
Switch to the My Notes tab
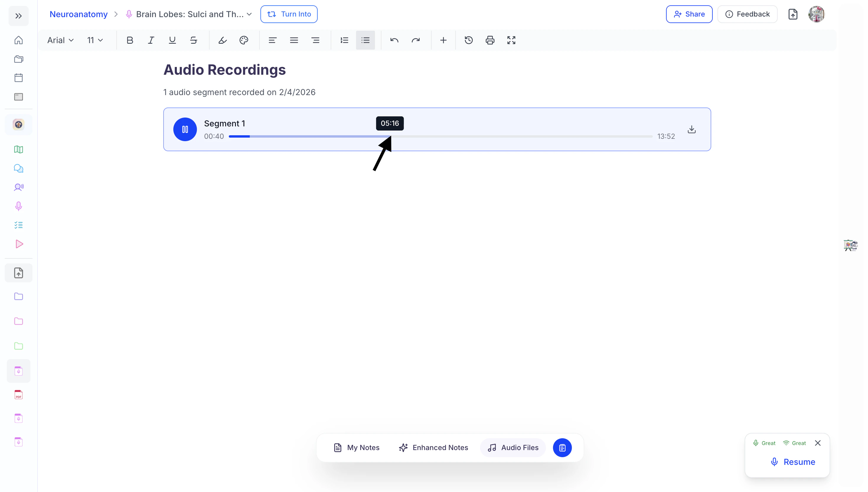pos(357,447)
